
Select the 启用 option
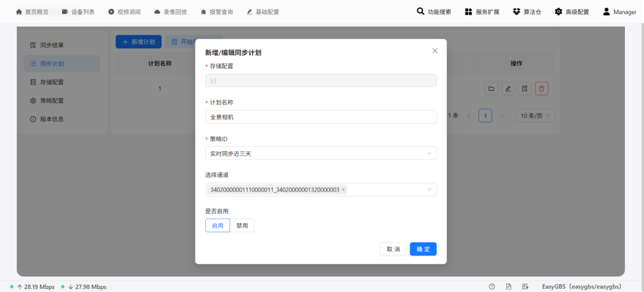218,225
